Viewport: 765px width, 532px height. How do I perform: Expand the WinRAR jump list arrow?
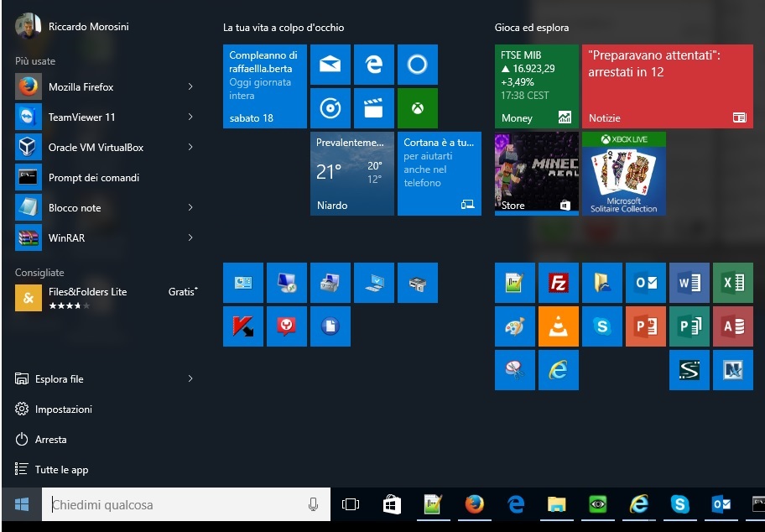coord(190,237)
